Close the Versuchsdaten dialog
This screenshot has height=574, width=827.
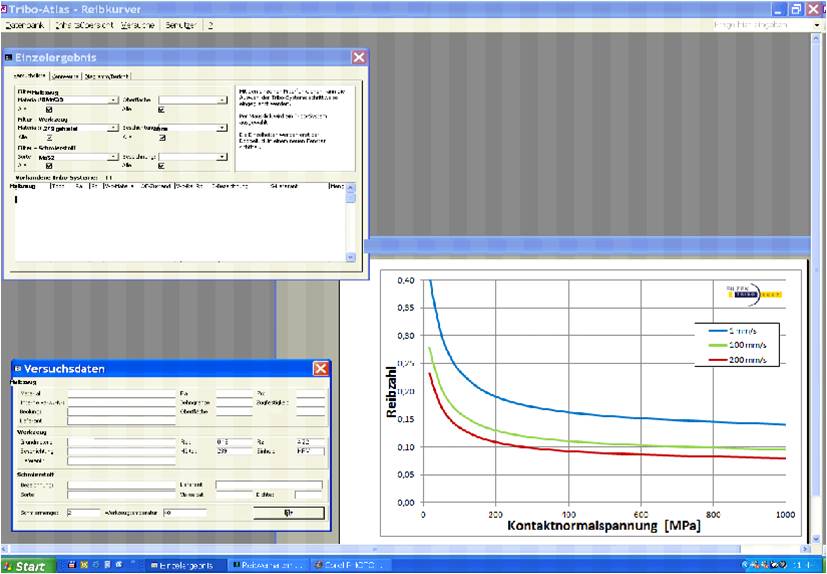click(320, 368)
